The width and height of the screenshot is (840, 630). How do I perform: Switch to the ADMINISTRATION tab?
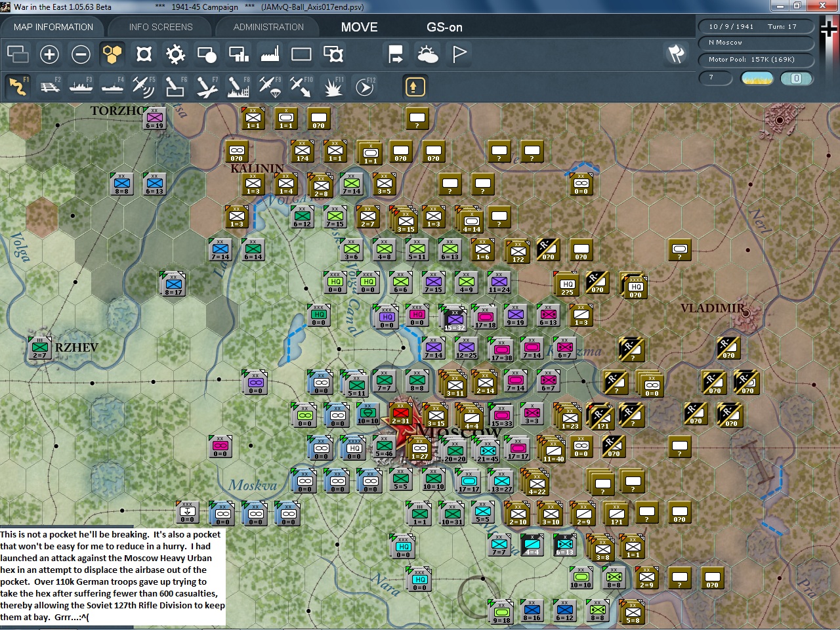tap(268, 27)
